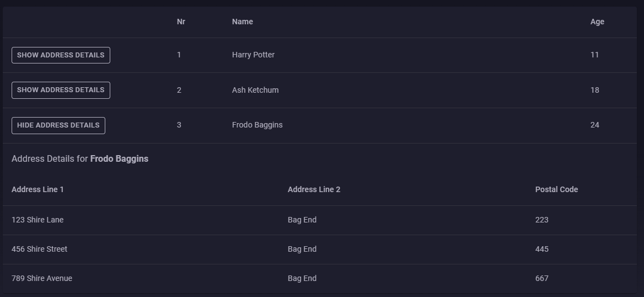Click the Nr column header

[x=181, y=22]
